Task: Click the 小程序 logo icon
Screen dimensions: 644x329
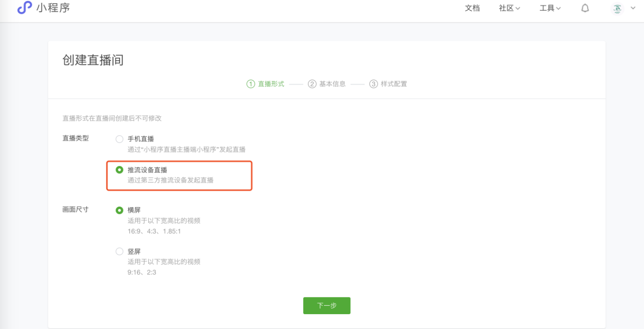Action: click(25, 8)
